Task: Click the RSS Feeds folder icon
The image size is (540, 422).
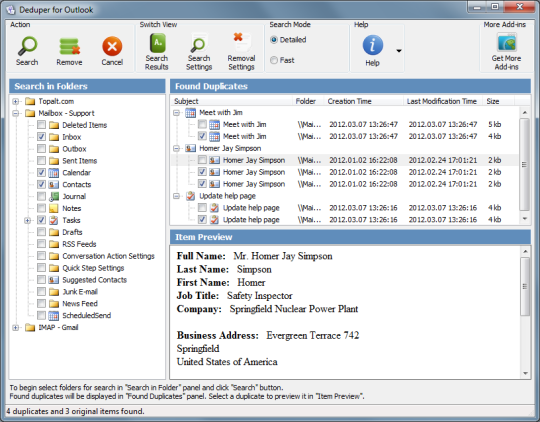Action: point(54,244)
